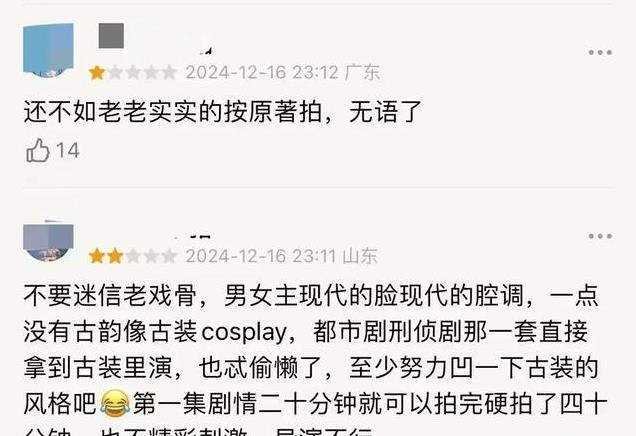Open the 2024-12-16 23:12 广东 timestamp
The image size is (636, 436).
tap(283, 73)
